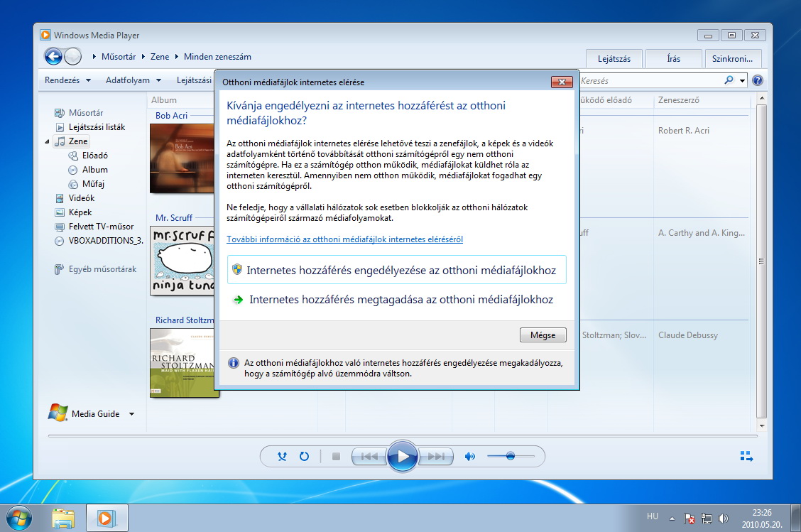The width and height of the screenshot is (801, 532).
Task: Toggle shuffle mode icon
Action: [x=283, y=457]
